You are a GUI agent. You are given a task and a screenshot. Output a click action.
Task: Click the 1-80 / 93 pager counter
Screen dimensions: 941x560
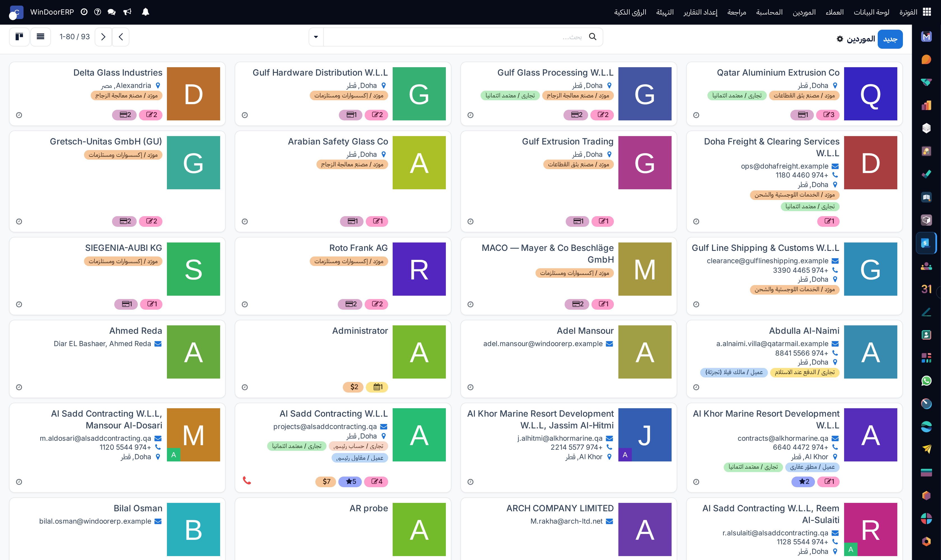74,37
